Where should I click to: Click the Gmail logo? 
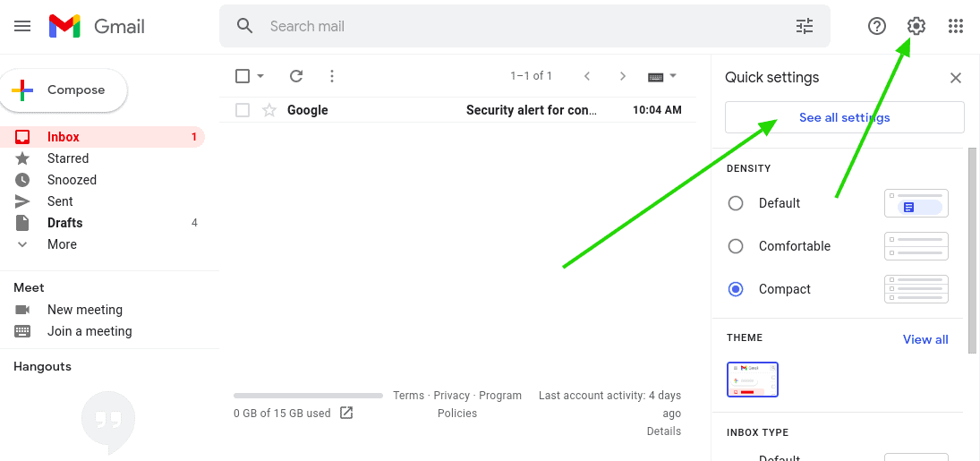point(64,26)
